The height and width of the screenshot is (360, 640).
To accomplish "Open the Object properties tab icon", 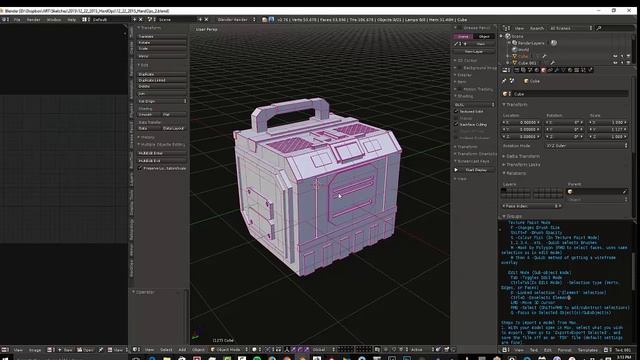I will pos(543,70).
